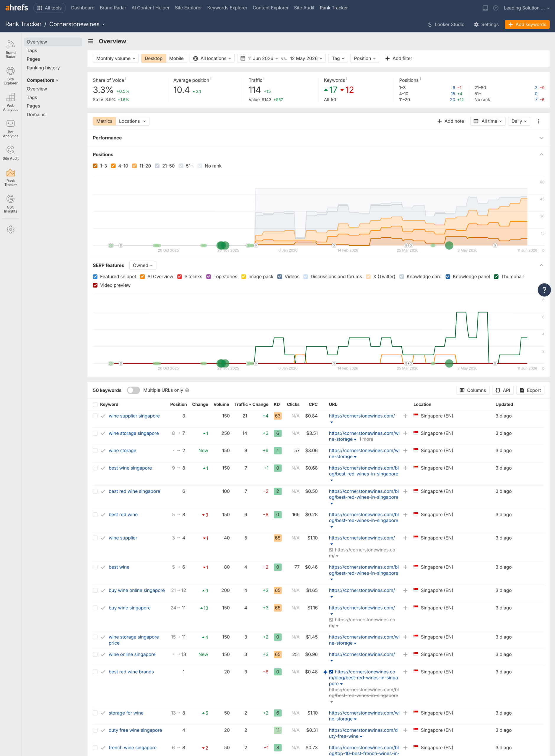
Task: Click KD 63 badge for wine supplier singapore
Action: point(278,416)
